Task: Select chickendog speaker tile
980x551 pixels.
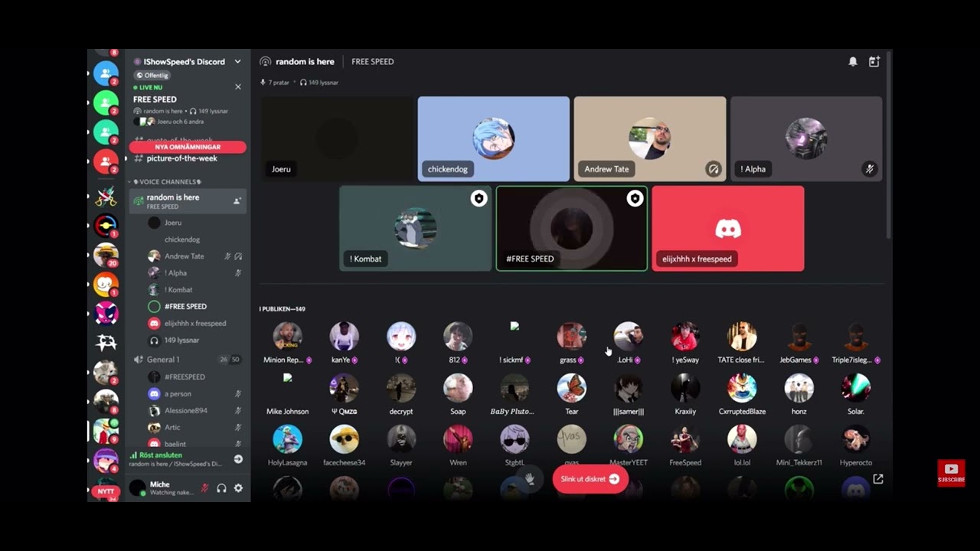Action: [x=494, y=139]
